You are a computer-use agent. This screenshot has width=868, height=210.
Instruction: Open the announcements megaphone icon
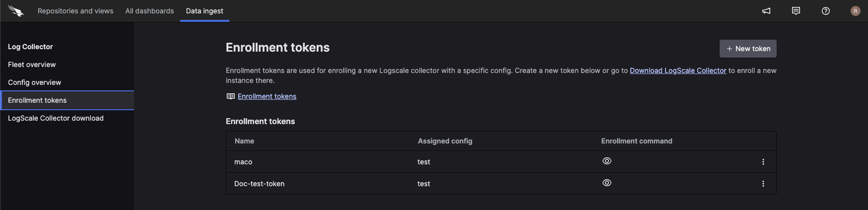coord(766,11)
